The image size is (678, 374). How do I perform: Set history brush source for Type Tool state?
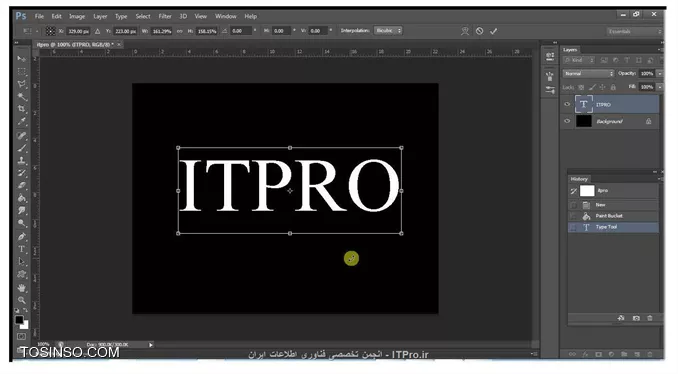(x=574, y=227)
